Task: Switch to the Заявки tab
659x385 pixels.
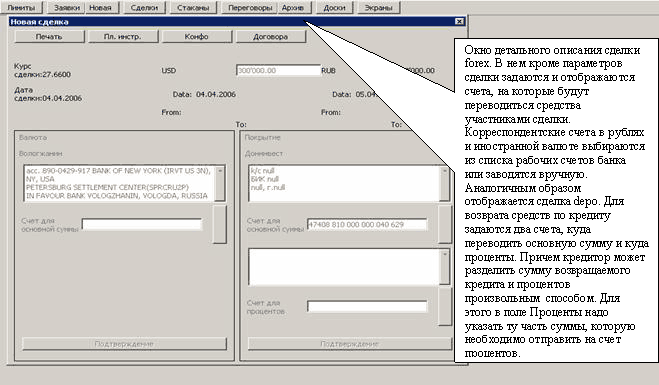Action: tap(66, 8)
